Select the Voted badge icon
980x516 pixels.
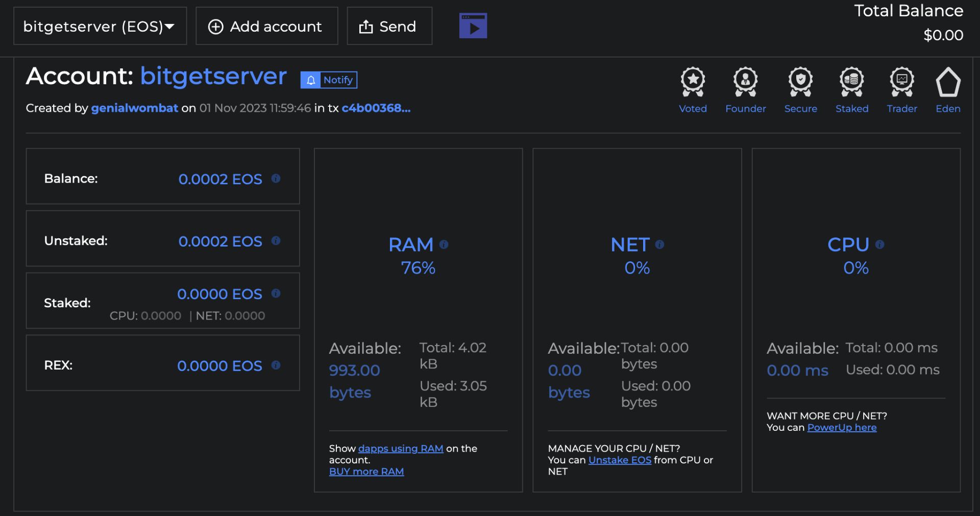coord(693,82)
